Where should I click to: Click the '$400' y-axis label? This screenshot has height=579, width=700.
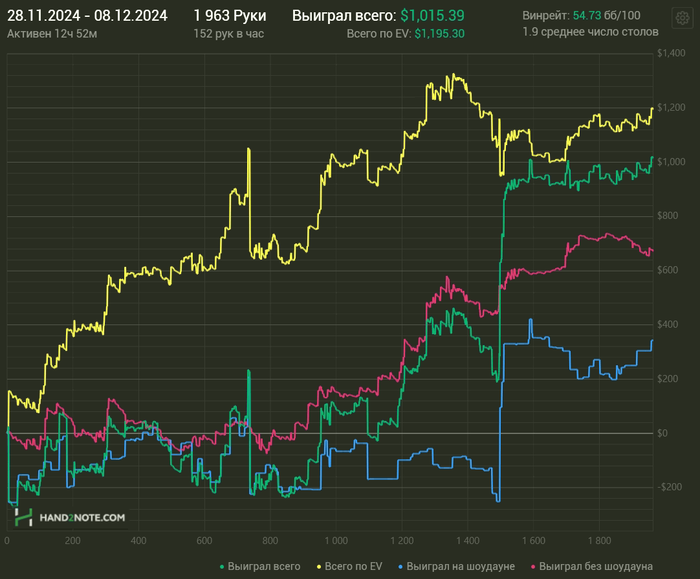pos(667,325)
